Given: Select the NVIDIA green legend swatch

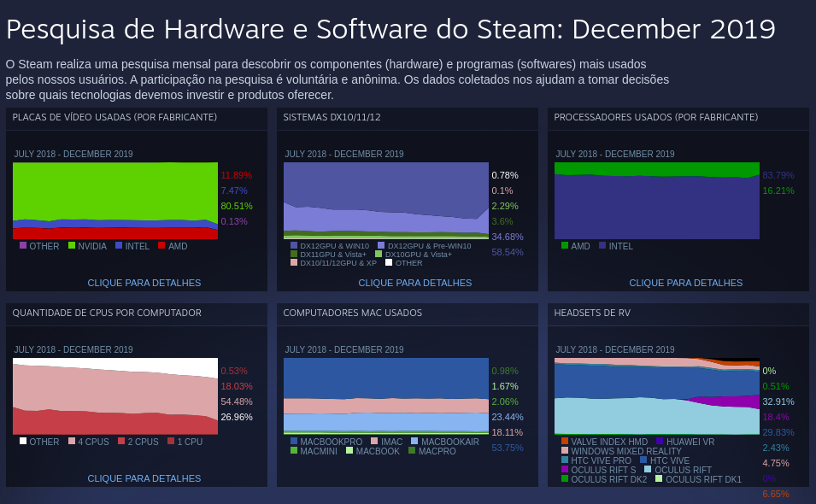Looking at the screenshot, I should pos(72,245).
